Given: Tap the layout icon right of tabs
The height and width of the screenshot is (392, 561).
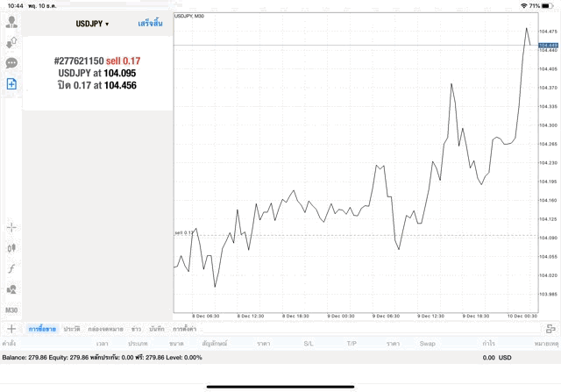Looking at the screenshot, I should pyautogui.click(x=550, y=328).
